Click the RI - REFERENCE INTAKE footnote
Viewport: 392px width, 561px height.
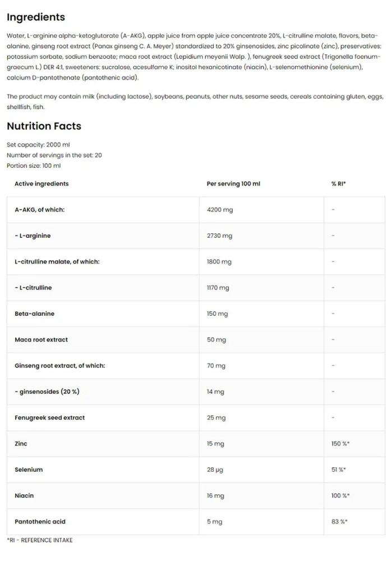[x=40, y=540]
